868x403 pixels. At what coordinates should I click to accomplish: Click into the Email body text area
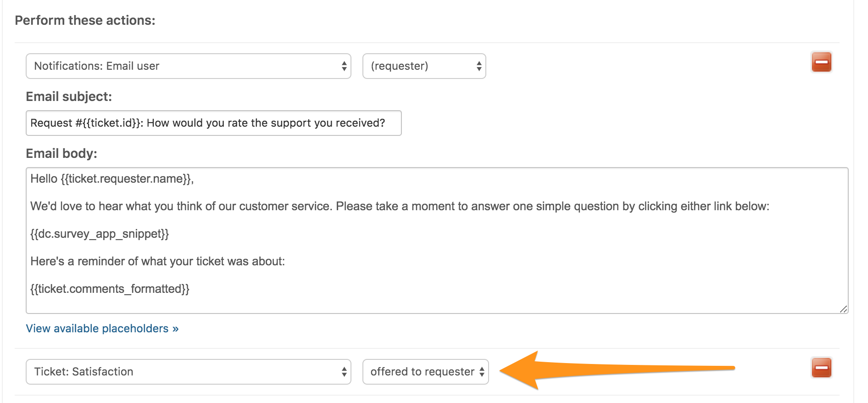point(437,241)
